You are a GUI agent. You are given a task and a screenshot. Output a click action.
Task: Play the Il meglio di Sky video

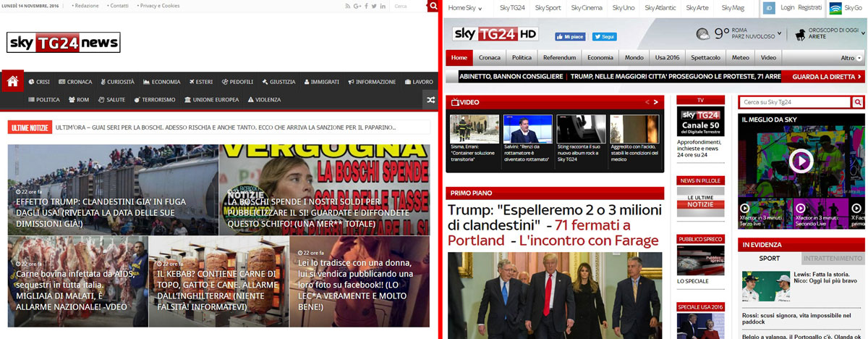click(801, 160)
